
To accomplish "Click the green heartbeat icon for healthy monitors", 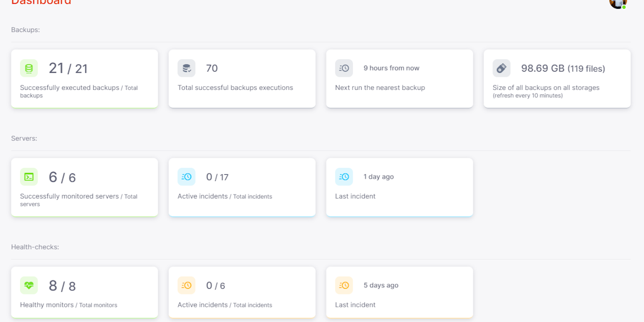I will [29, 286].
